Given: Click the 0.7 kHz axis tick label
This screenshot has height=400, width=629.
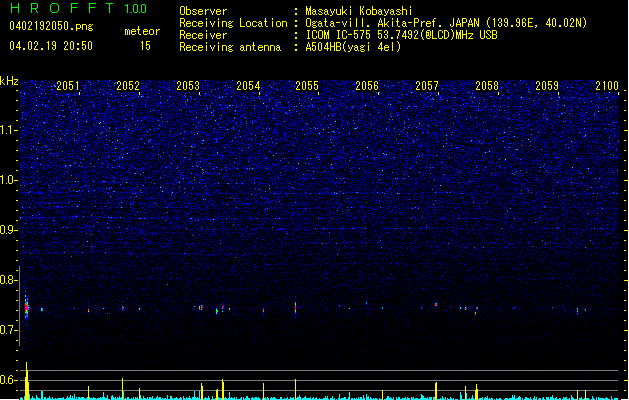Looking at the screenshot, I should (x=9, y=330).
